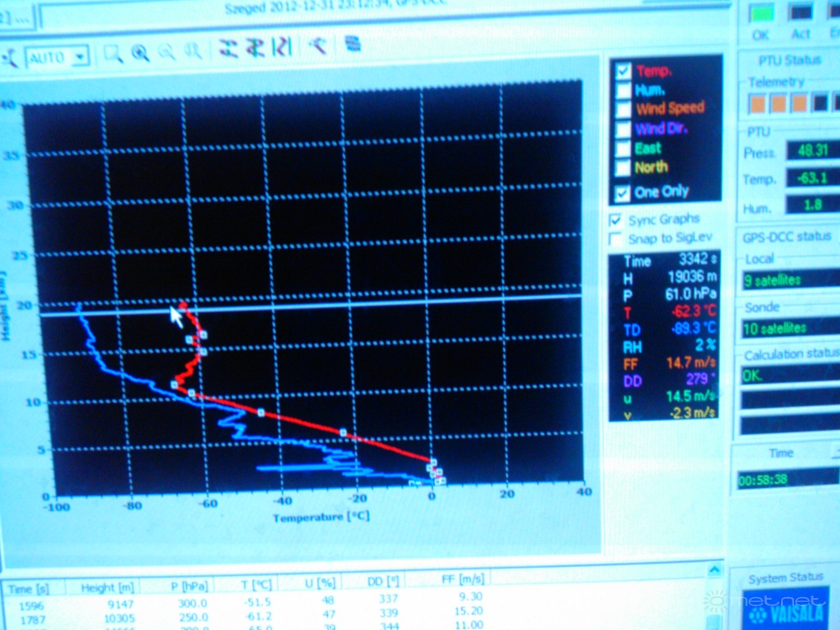This screenshot has width=840, height=630.
Task: Open the AUTO dropdown in toolbar
Action: [x=80, y=57]
